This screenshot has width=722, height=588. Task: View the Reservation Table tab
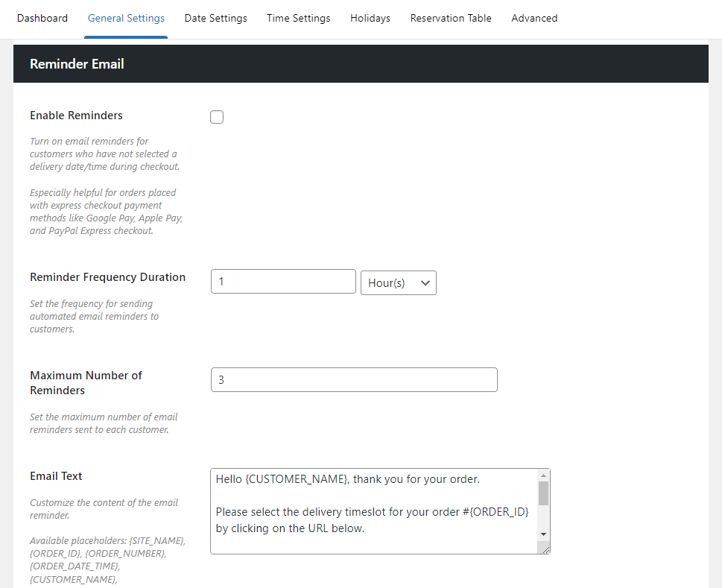coord(450,18)
